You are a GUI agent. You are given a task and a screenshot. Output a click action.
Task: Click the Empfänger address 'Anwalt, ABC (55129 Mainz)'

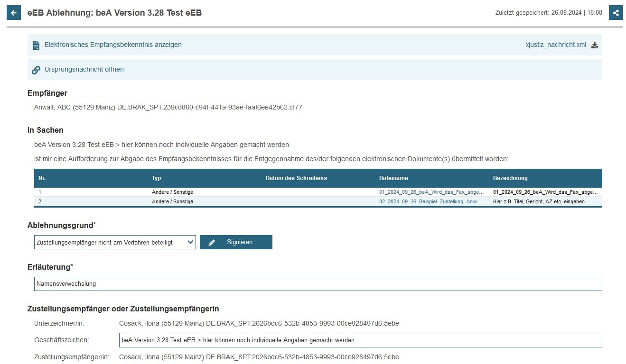pos(75,107)
